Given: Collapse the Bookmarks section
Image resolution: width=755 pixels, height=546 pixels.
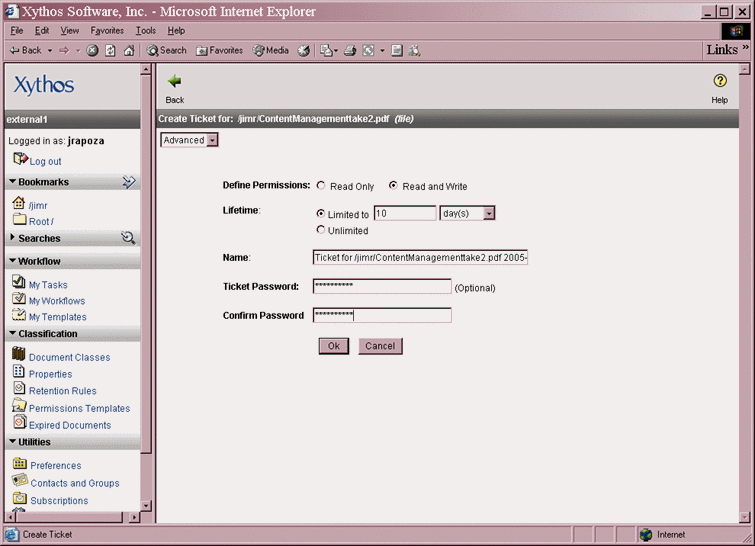Looking at the screenshot, I should click(13, 182).
